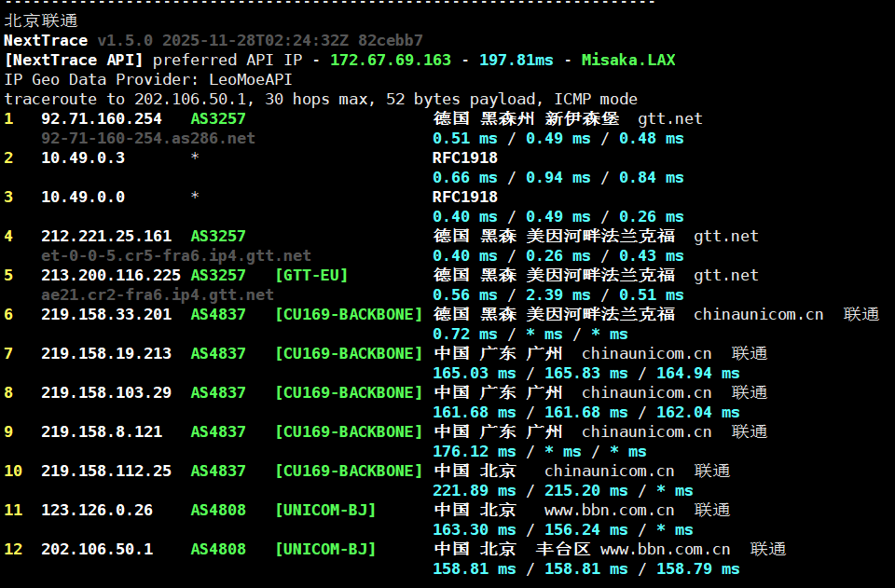The width and height of the screenshot is (895, 588).
Task: Click the final hop IP 202.106.50.1
Action: pos(97,550)
